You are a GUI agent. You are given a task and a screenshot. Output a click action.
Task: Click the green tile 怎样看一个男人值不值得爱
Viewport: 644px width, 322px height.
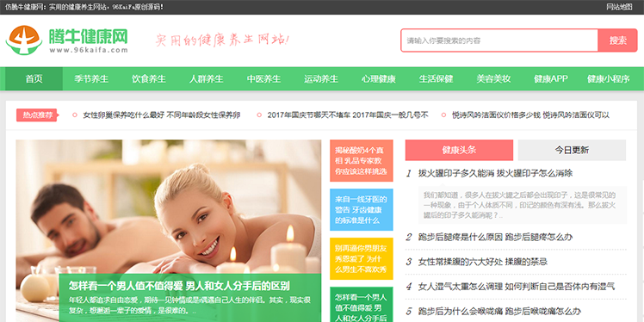click(362, 304)
